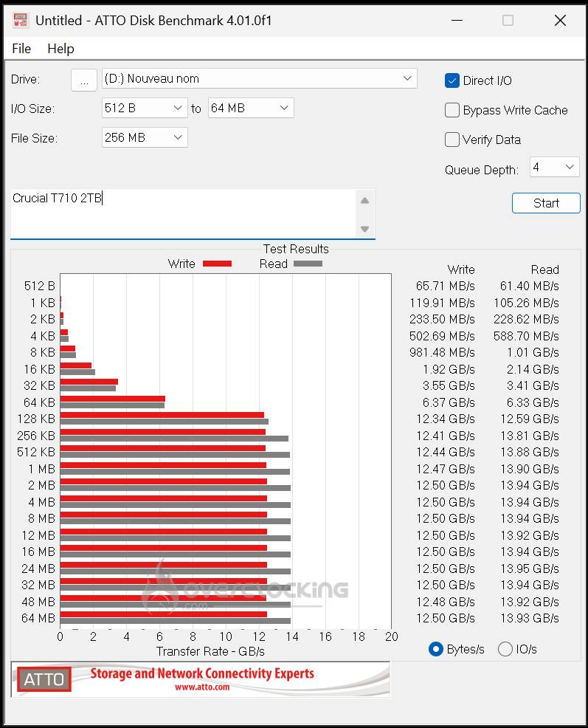Image resolution: width=588 pixels, height=728 pixels.
Task: Click the 'Transfer Rate - GB/s' axis label
Action: click(210, 651)
